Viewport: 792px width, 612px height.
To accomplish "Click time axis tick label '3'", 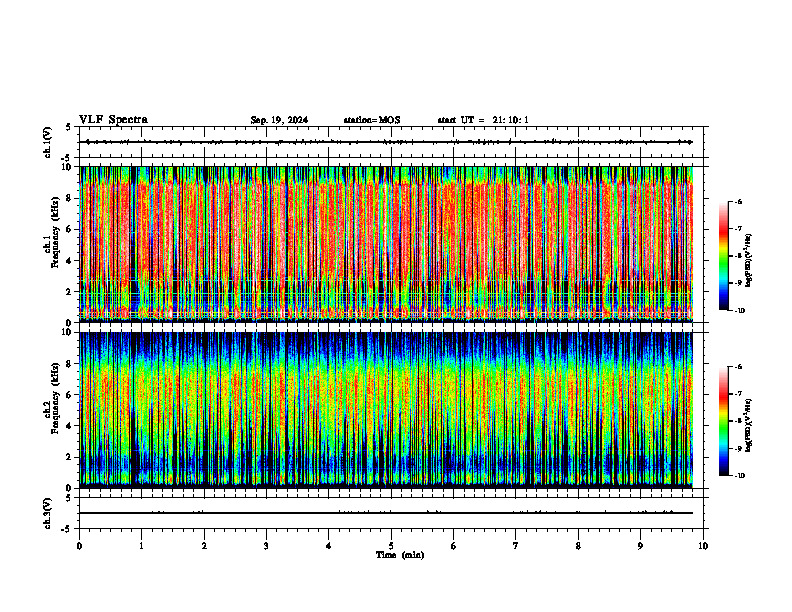I will (266, 546).
